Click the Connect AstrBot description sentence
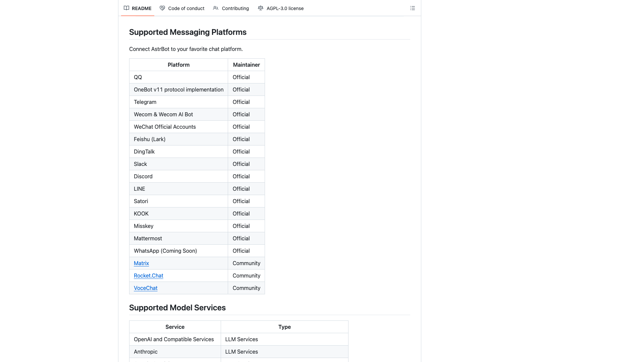 pos(186,49)
